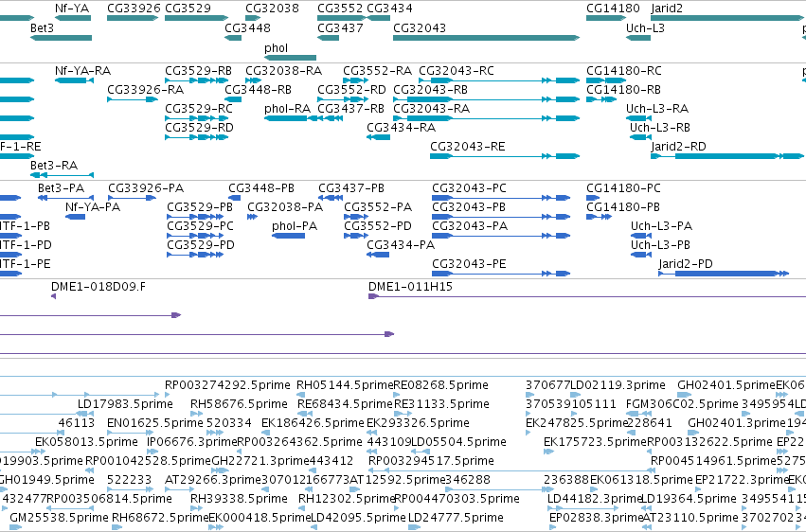Select the Bet3-RA transcript label
806x532 pixels.
pyautogui.click(x=54, y=166)
